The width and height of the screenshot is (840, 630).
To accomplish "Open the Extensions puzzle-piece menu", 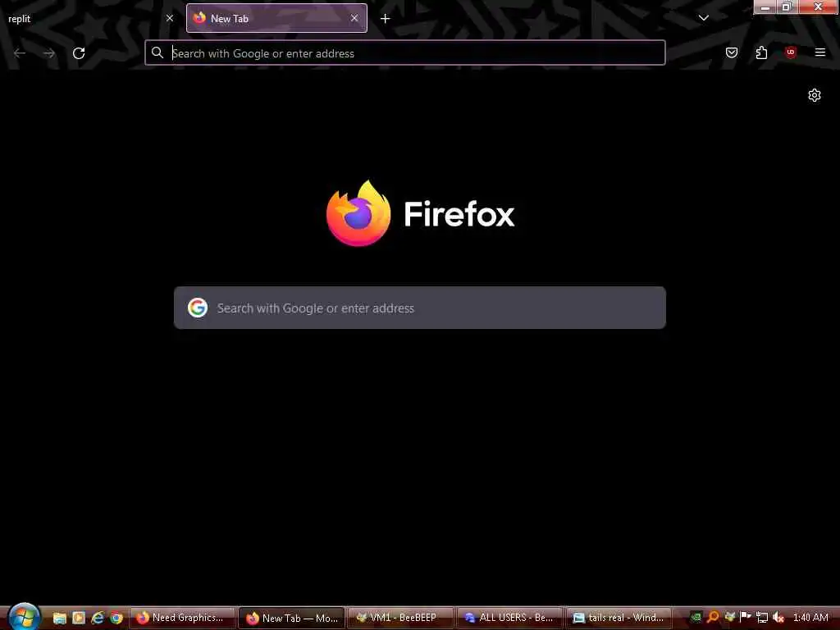I will coord(761,52).
